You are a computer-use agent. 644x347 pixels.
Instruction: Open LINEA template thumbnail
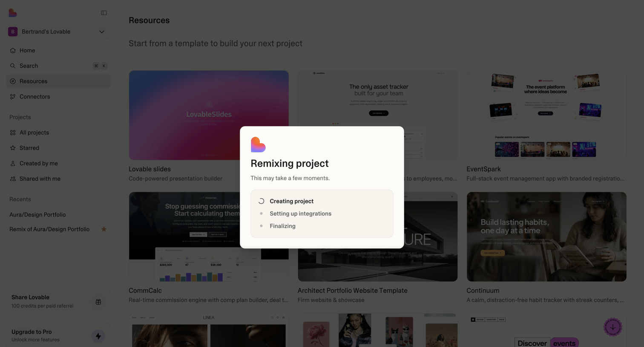point(209,330)
